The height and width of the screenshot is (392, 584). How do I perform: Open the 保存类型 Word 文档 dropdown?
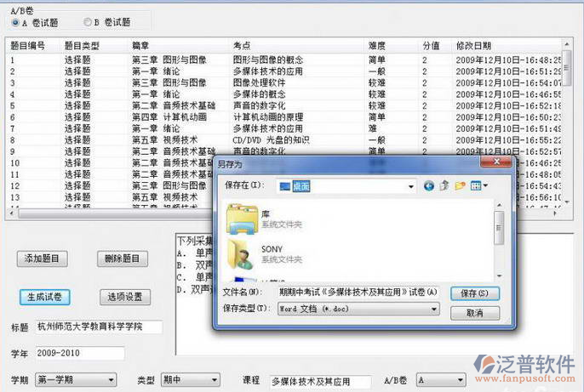tap(434, 309)
